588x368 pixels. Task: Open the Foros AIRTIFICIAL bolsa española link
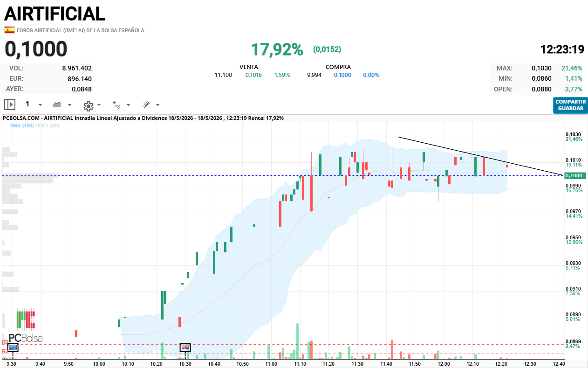pos(81,30)
